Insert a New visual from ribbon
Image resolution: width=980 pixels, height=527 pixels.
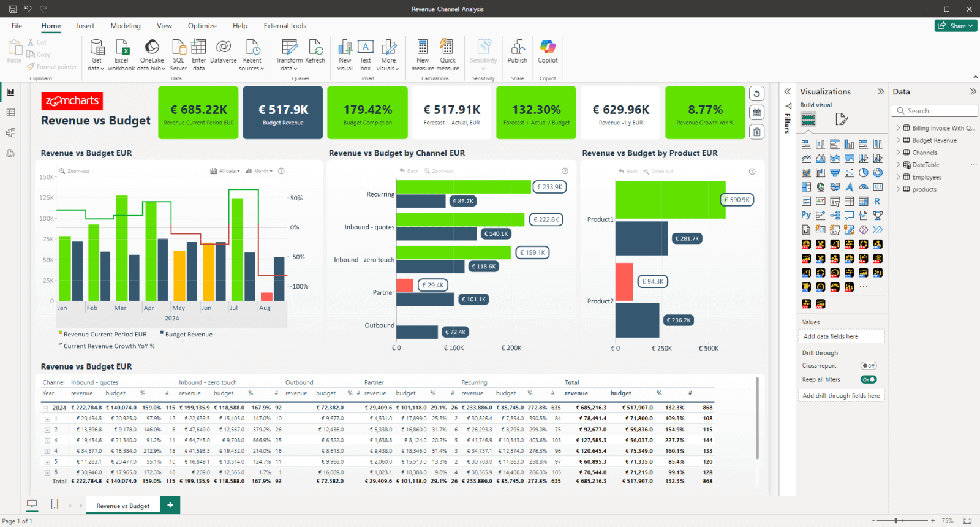point(345,55)
